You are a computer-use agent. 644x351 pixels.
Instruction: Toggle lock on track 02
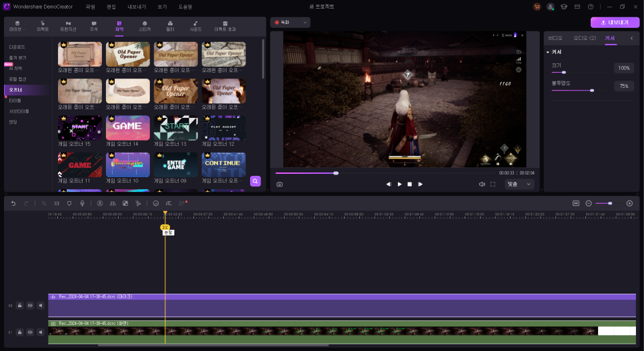(x=20, y=306)
